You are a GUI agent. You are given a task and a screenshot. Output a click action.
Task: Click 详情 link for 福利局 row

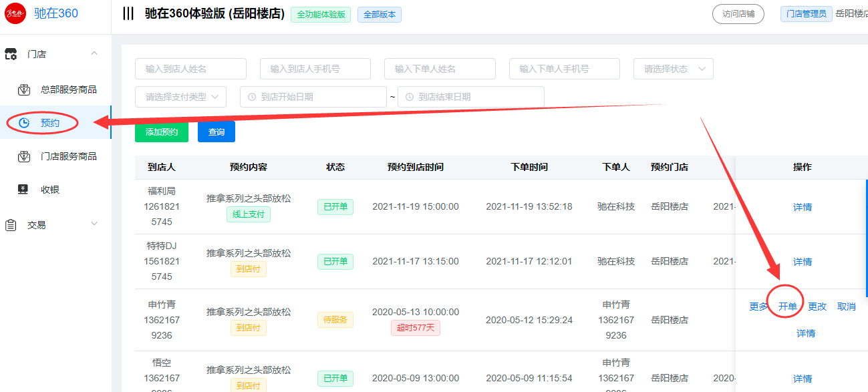pyautogui.click(x=803, y=207)
